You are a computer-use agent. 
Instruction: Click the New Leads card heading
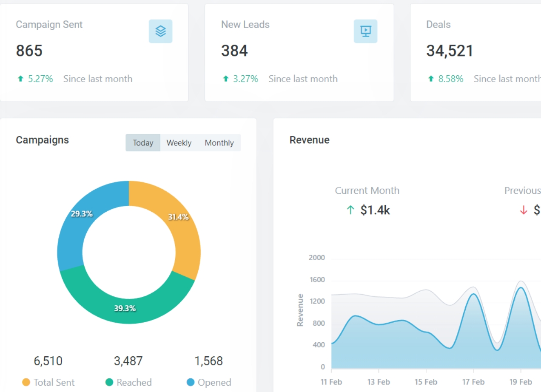click(245, 25)
